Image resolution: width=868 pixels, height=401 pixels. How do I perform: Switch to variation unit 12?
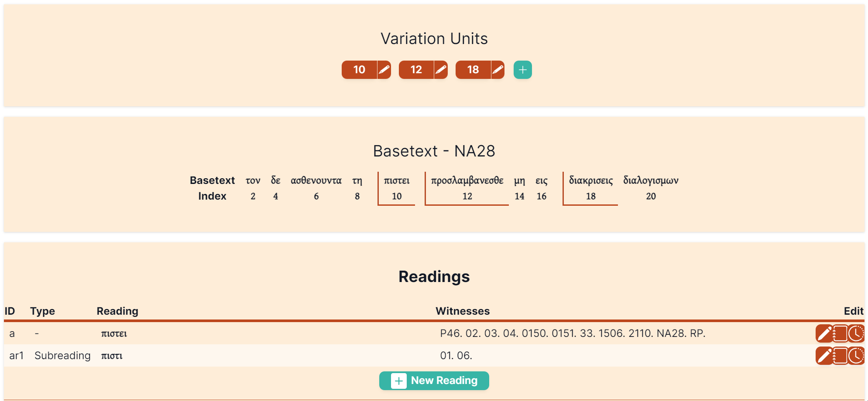pyautogui.click(x=416, y=70)
